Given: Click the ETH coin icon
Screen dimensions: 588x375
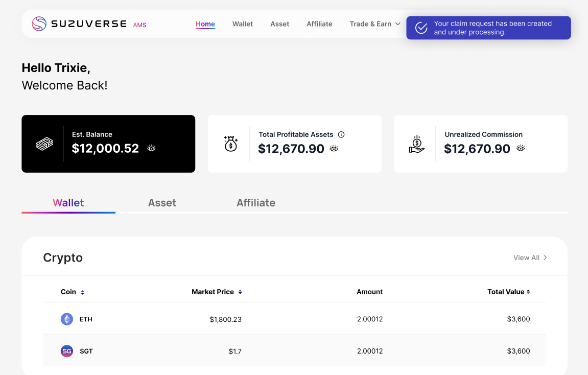Looking at the screenshot, I should [x=67, y=319].
